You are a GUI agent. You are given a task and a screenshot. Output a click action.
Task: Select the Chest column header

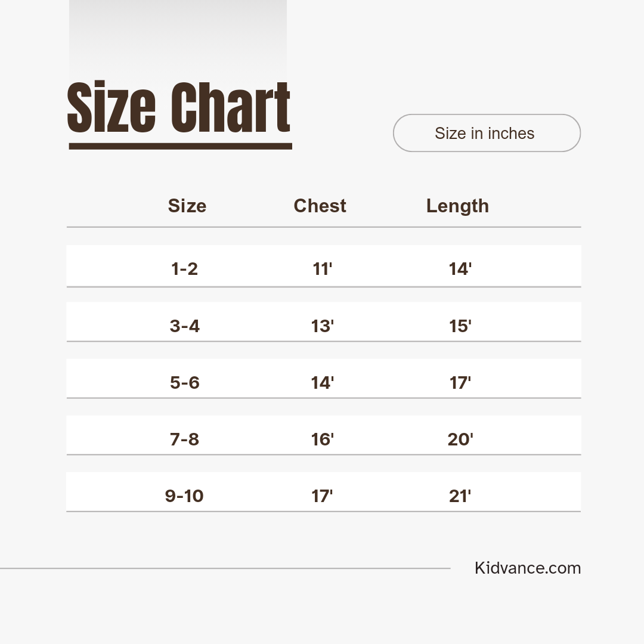(x=320, y=206)
